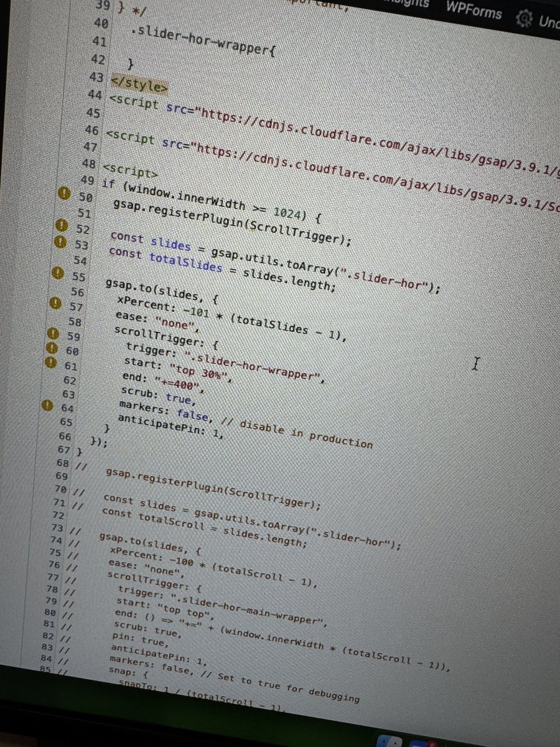This screenshot has height=747, width=560.
Task: Click line number 67 in the gutter
Action: point(63,449)
